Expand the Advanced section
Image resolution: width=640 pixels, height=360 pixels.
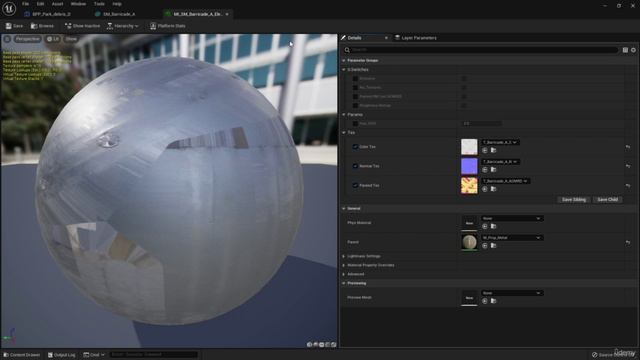coord(344,274)
